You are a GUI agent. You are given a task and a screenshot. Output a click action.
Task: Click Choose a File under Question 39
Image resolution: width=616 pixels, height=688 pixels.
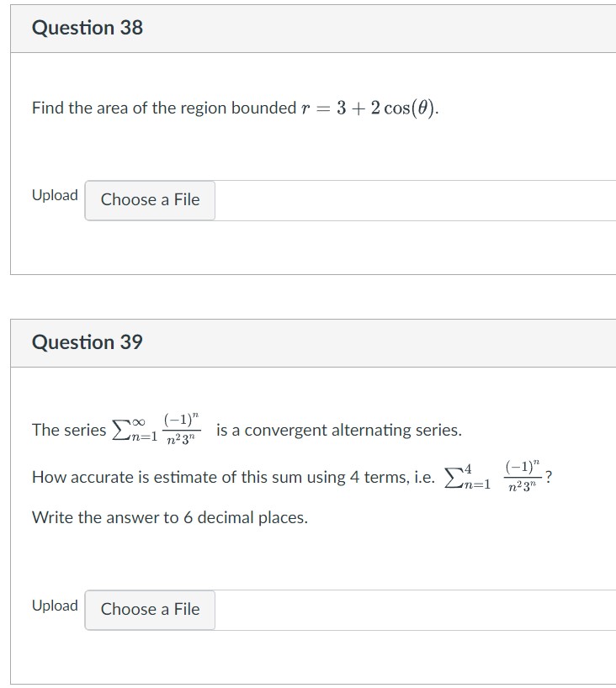pyautogui.click(x=150, y=610)
